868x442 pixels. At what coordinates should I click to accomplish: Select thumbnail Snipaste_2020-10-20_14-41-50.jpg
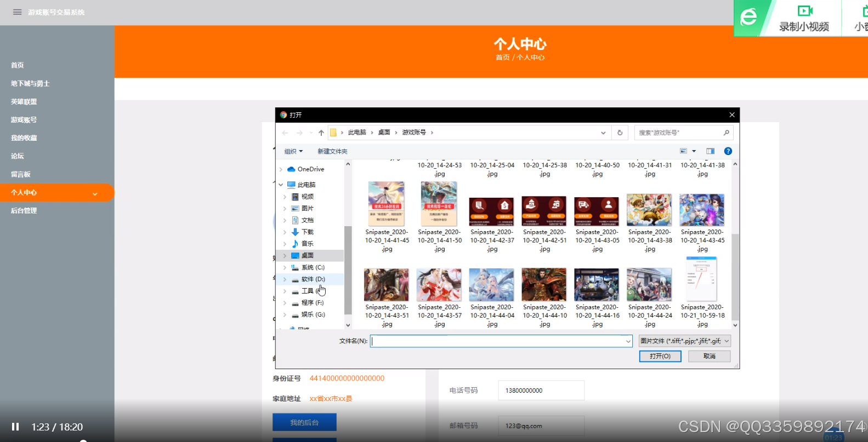pos(439,204)
